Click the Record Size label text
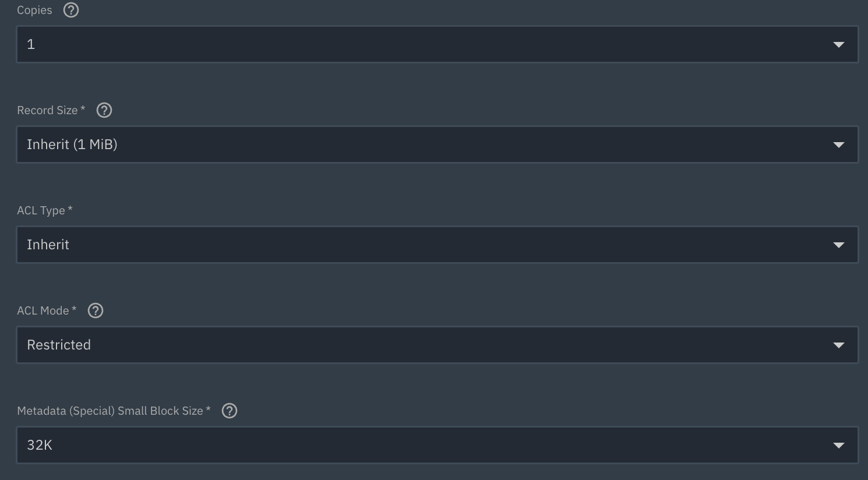The image size is (868, 480). coord(47,110)
